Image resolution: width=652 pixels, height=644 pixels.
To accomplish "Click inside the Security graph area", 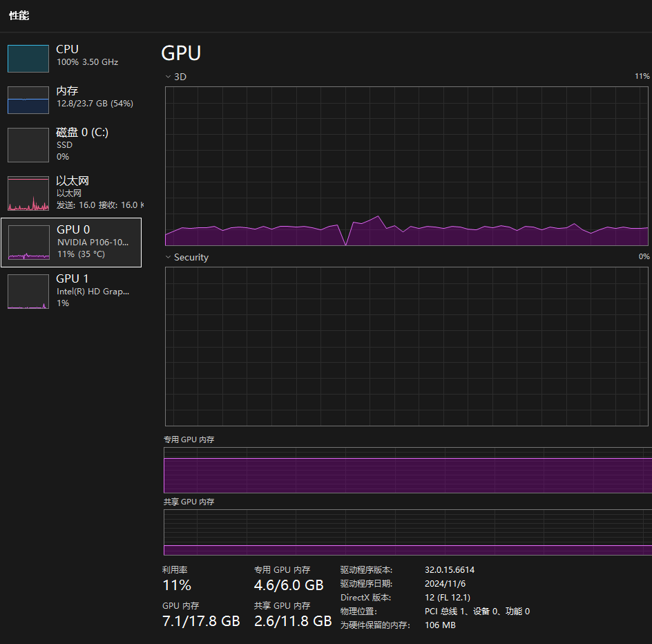I will 406,345.
